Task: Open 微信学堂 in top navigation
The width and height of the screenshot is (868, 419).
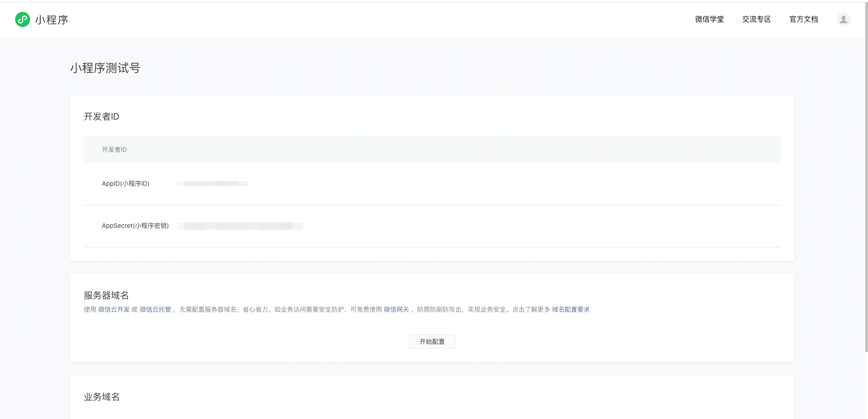Action: pos(709,19)
